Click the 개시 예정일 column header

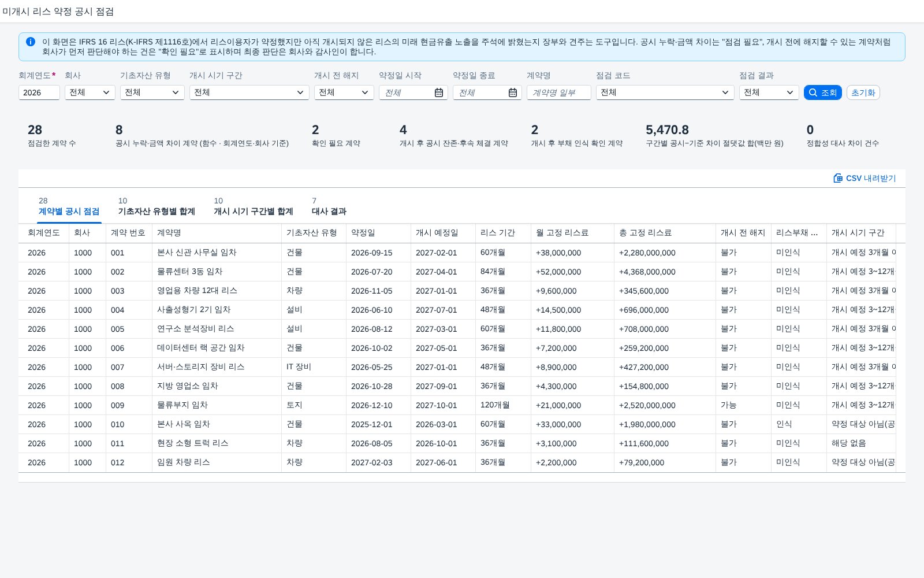click(444, 233)
